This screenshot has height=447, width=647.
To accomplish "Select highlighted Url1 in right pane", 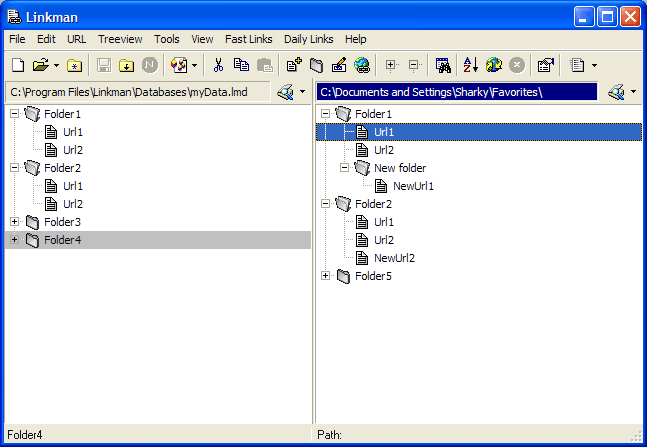I will click(x=479, y=132).
